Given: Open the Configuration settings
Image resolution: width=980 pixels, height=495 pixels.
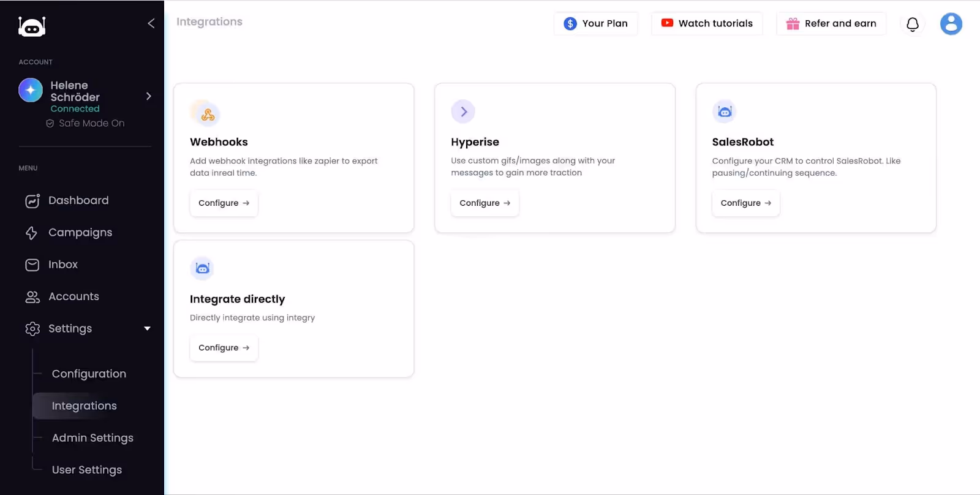Looking at the screenshot, I should 89,374.
